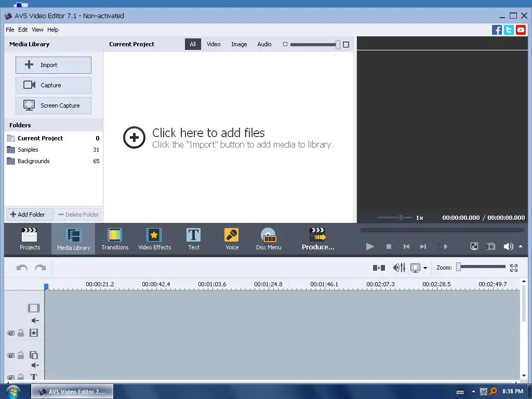
Task: Select the Audio filter tab
Action: pyautogui.click(x=264, y=44)
